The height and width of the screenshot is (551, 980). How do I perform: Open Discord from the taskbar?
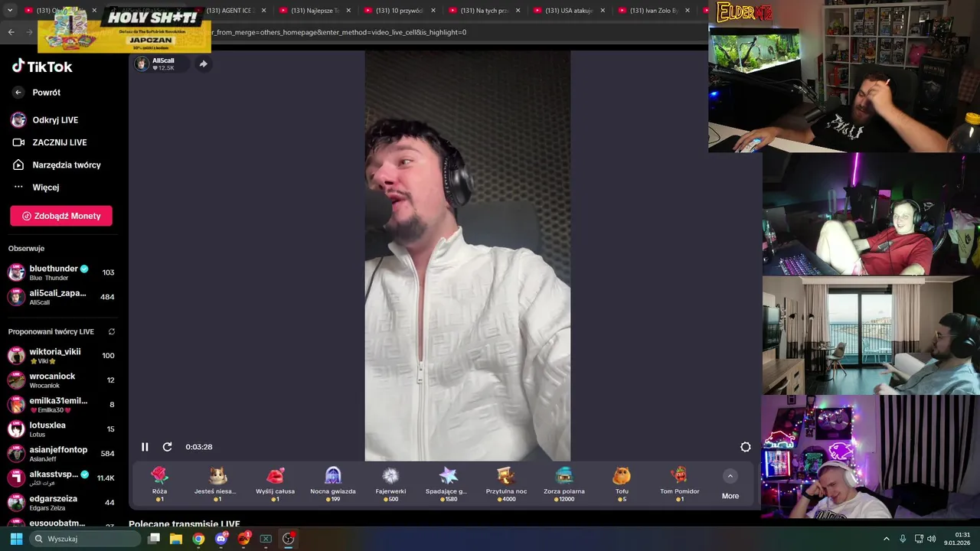[x=221, y=539]
